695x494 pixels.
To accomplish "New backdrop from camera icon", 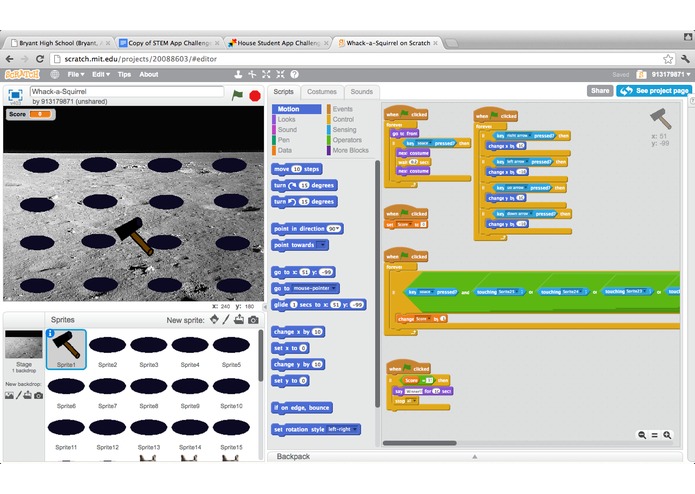I will [39, 395].
